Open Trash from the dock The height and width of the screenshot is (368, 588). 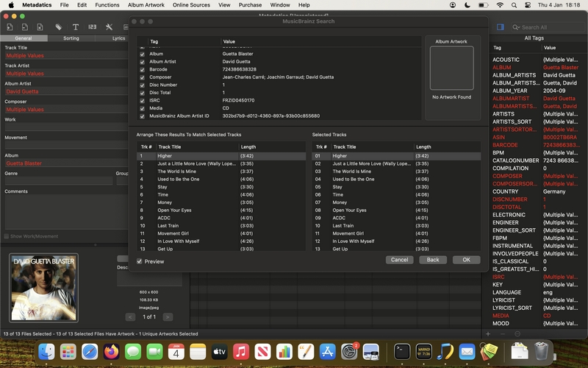(x=541, y=352)
